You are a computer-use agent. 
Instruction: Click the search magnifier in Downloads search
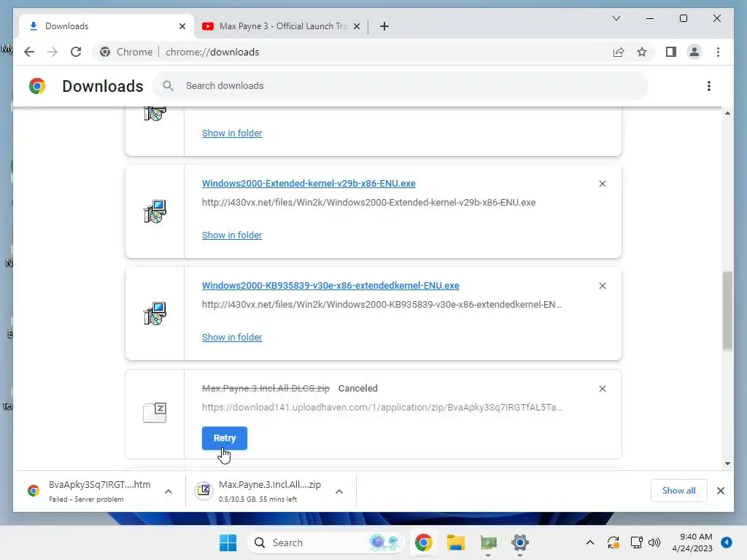(168, 86)
